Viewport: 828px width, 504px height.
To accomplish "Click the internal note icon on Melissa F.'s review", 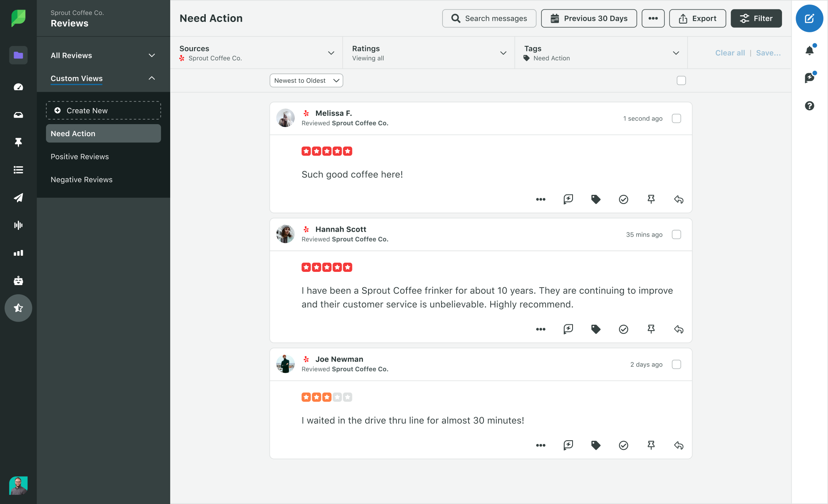I will point(568,199).
